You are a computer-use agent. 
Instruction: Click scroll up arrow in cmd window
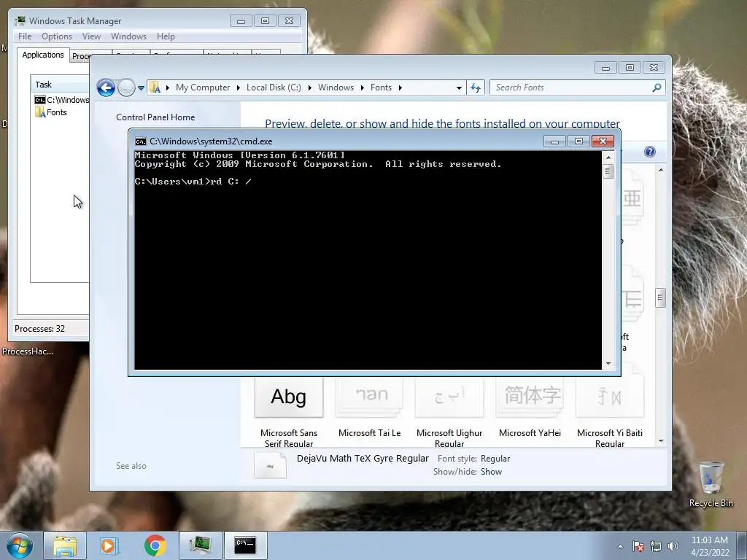pyautogui.click(x=608, y=157)
